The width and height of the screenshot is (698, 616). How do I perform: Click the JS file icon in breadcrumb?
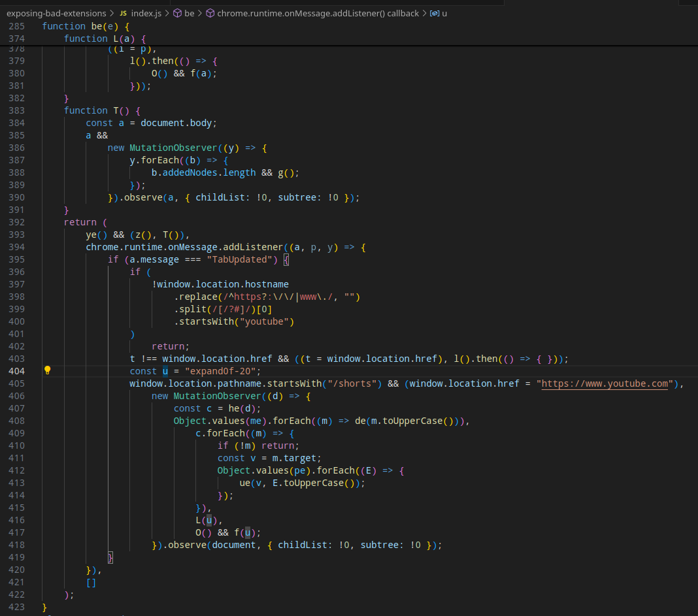[x=123, y=13]
